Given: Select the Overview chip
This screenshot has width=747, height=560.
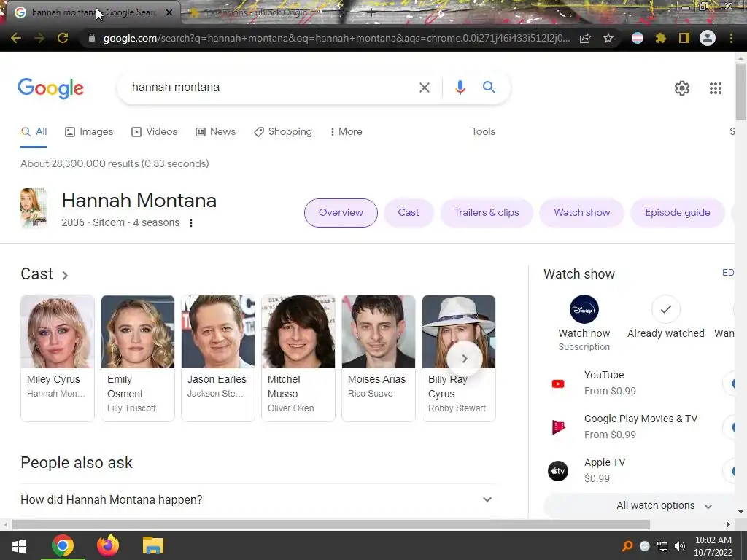Looking at the screenshot, I should [x=341, y=212].
